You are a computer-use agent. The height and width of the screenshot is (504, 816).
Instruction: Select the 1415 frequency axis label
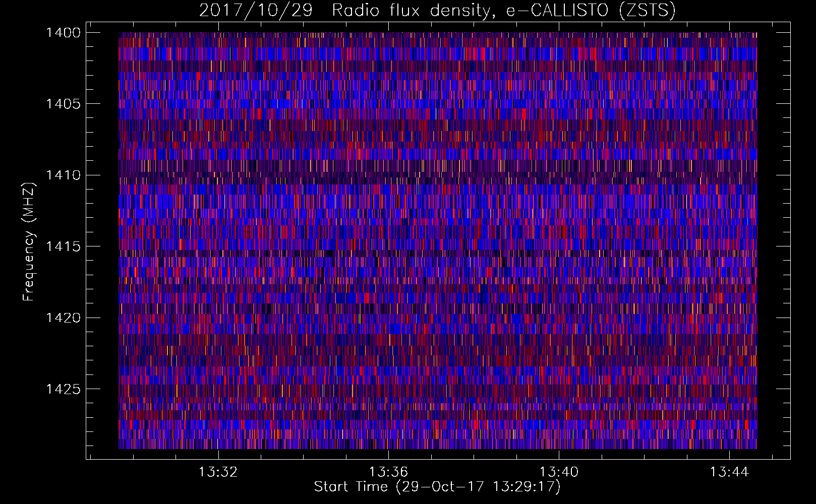coord(63,246)
